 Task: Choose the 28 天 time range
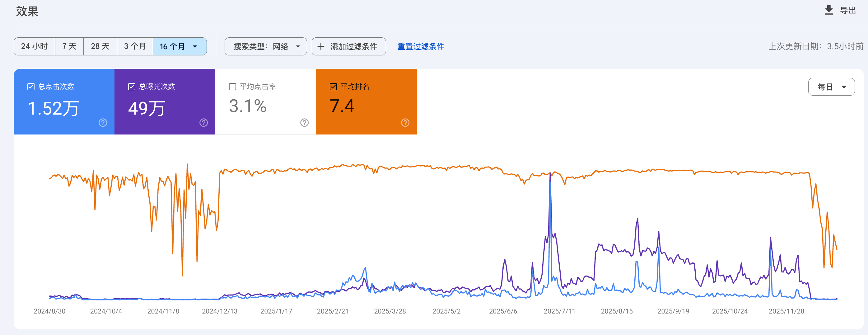coord(100,47)
